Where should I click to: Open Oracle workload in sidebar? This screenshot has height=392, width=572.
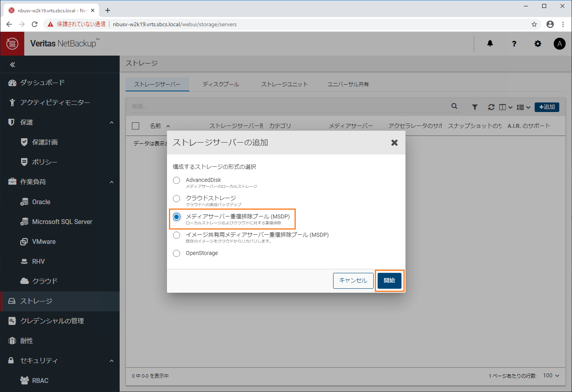41,202
